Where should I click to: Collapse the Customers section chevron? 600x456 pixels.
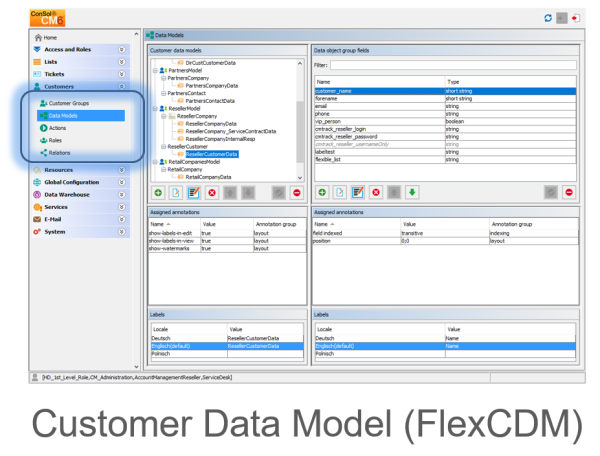tap(121, 86)
